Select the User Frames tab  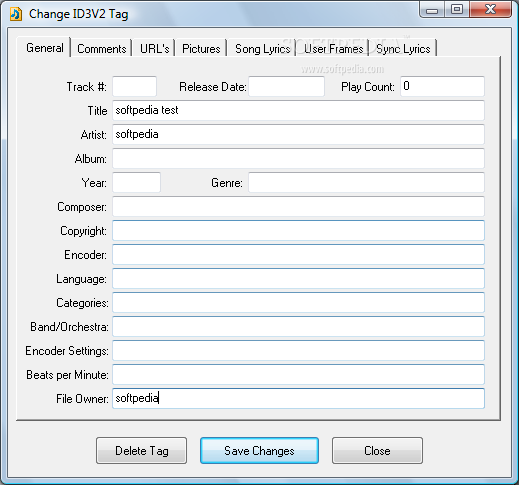point(333,49)
